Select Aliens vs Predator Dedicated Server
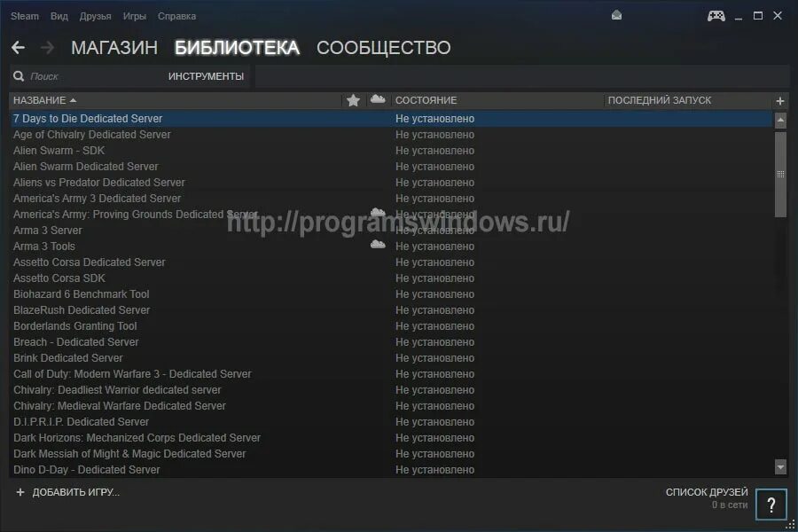 391,183
